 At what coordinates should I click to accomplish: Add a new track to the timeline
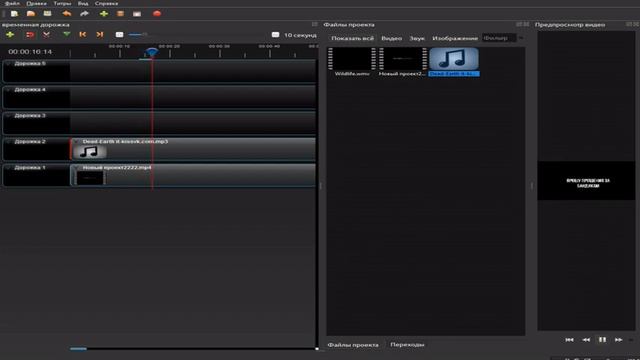click(10, 35)
